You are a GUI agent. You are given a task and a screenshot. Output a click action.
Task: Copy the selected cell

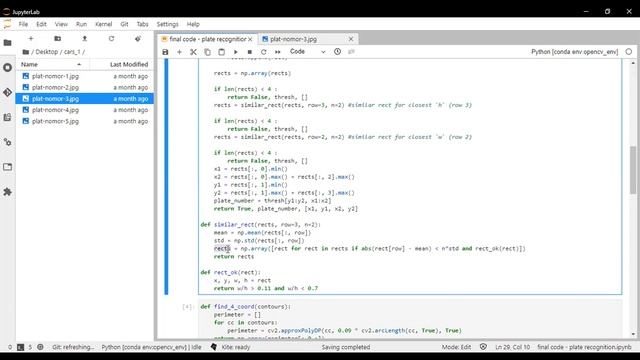(x=207, y=52)
